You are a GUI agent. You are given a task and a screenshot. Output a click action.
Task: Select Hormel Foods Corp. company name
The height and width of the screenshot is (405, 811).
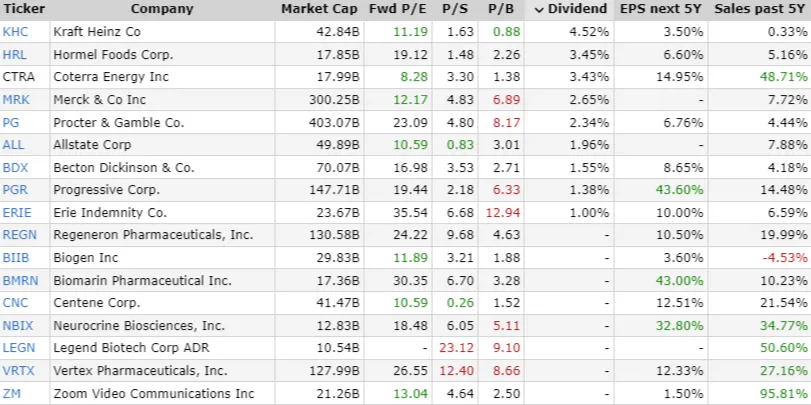113,54
